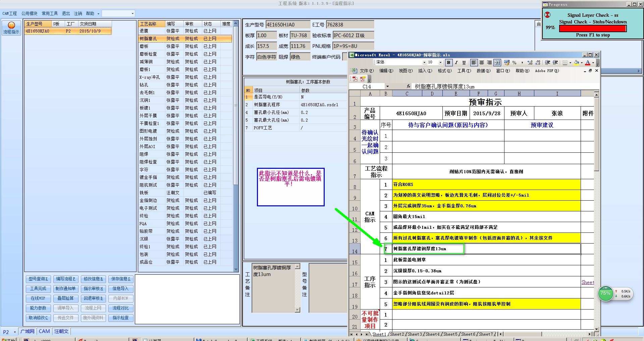Image resolution: width=644 pixels, height=341 pixels.
Task: Click the 保存信息S button
Action: coord(121,279)
